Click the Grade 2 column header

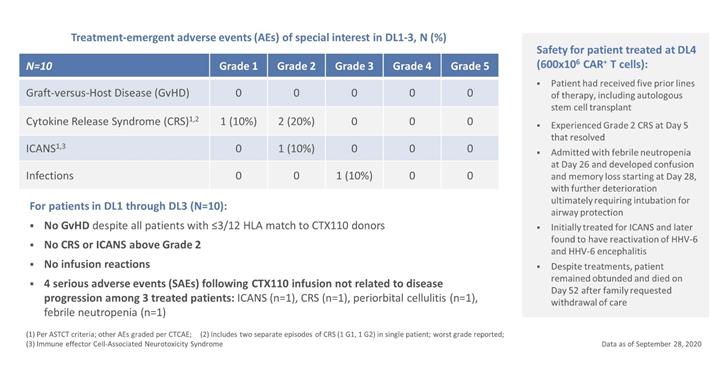coord(296,66)
